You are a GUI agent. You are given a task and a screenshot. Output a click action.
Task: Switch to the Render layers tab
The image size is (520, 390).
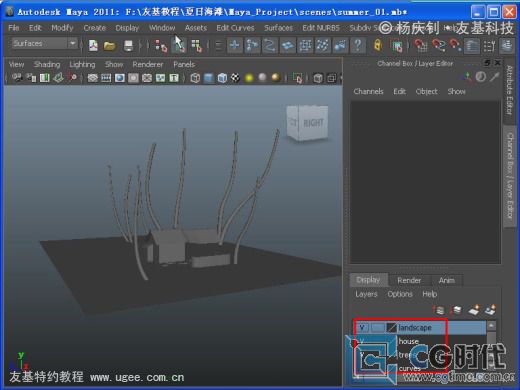click(x=409, y=280)
